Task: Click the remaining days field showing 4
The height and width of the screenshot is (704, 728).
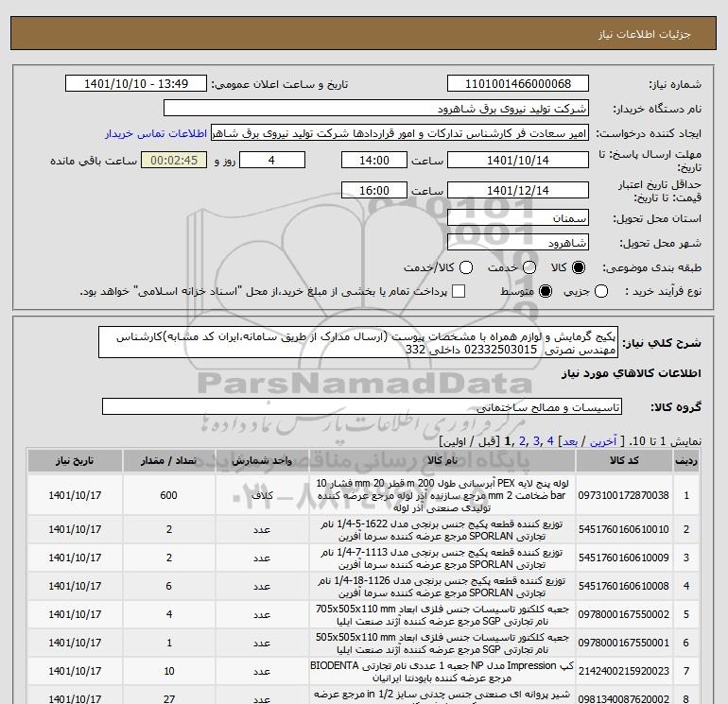Action: tap(272, 160)
